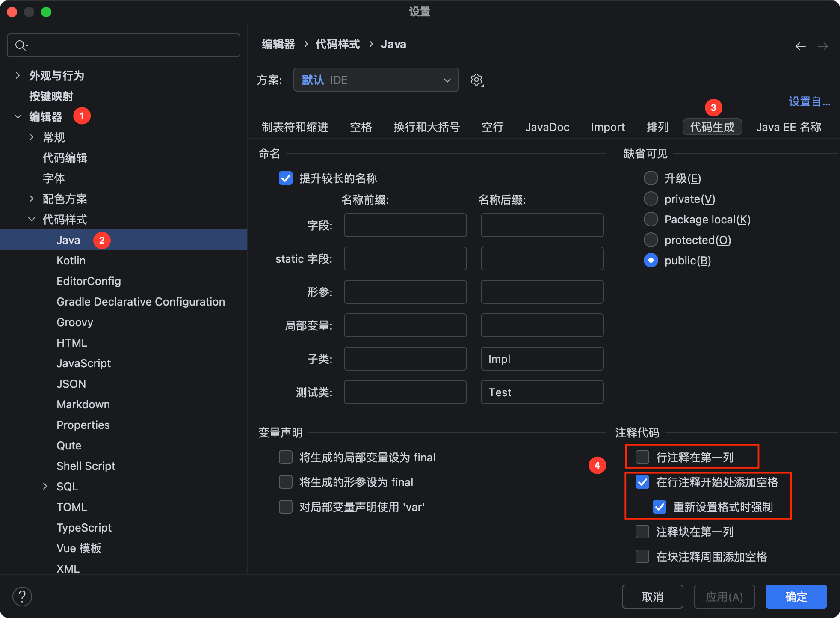This screenshot has width=840, height=618.
Task: Select the private visibility radio button
Action: coord(651,199)
